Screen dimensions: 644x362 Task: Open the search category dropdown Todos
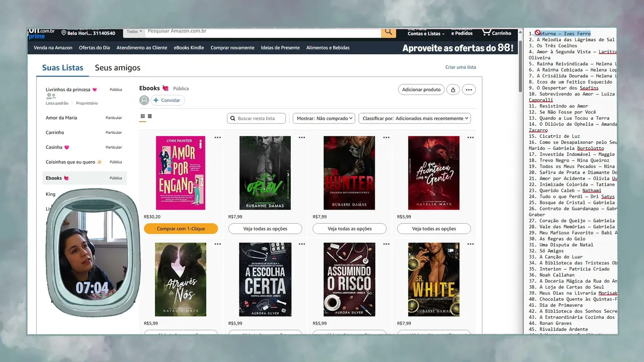click(134, 32)
